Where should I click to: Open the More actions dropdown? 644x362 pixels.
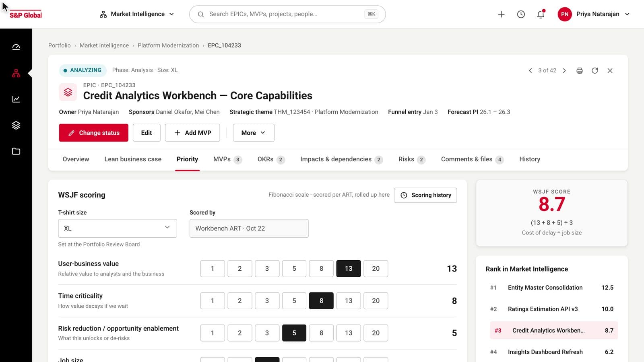tap(254, 133)
